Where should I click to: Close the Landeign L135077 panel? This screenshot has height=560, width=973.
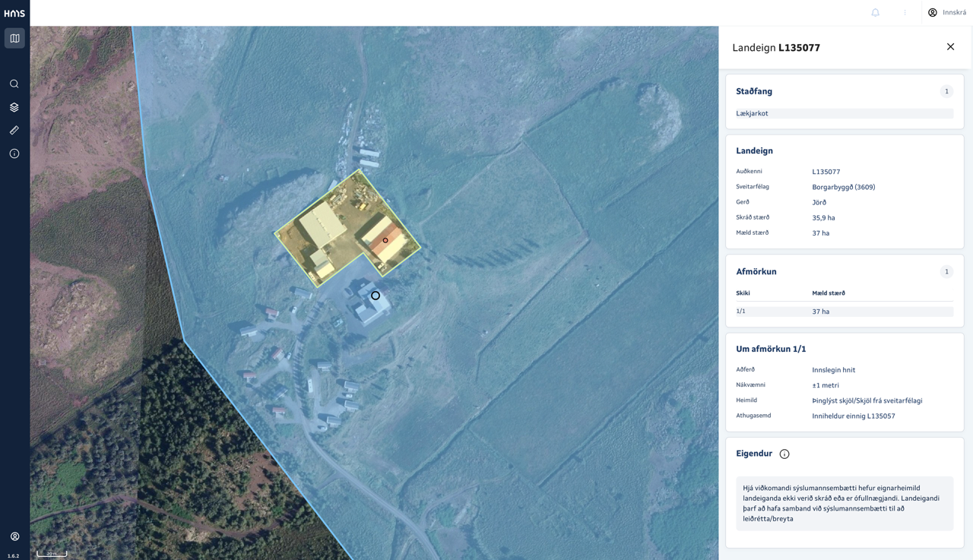click(950, 47)
